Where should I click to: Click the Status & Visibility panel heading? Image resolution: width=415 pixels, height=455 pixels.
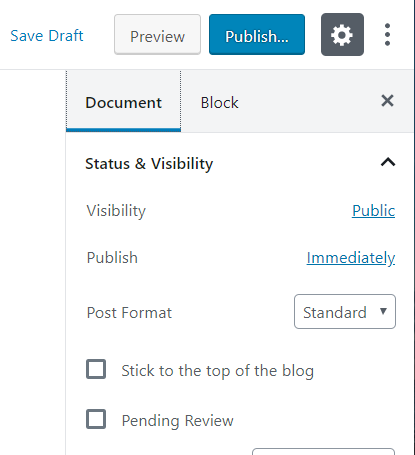[x=149, y=164]
